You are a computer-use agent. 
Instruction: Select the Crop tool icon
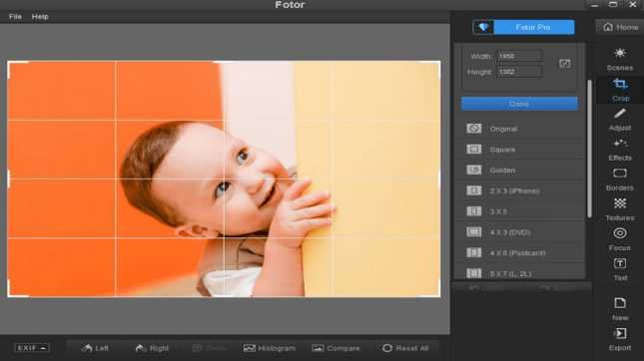[620, 85]
